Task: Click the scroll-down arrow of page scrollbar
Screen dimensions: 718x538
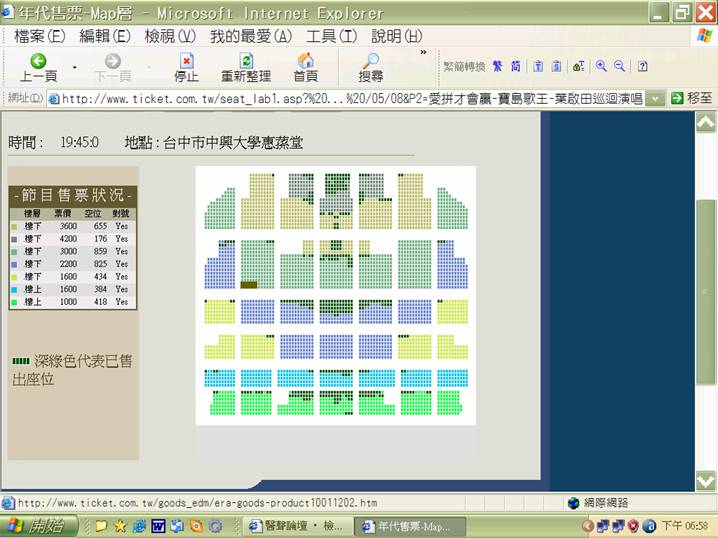Action: point(705,480)
